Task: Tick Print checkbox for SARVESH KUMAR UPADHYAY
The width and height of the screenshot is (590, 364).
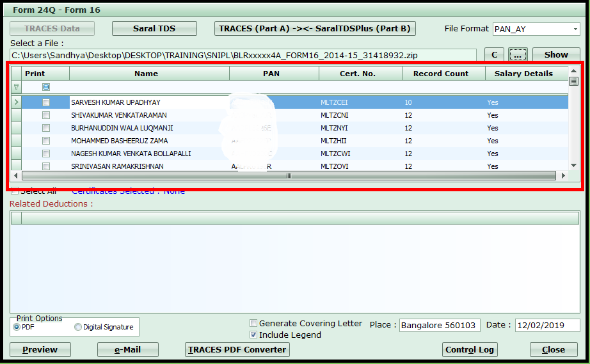Action: [x=46, y=102]
